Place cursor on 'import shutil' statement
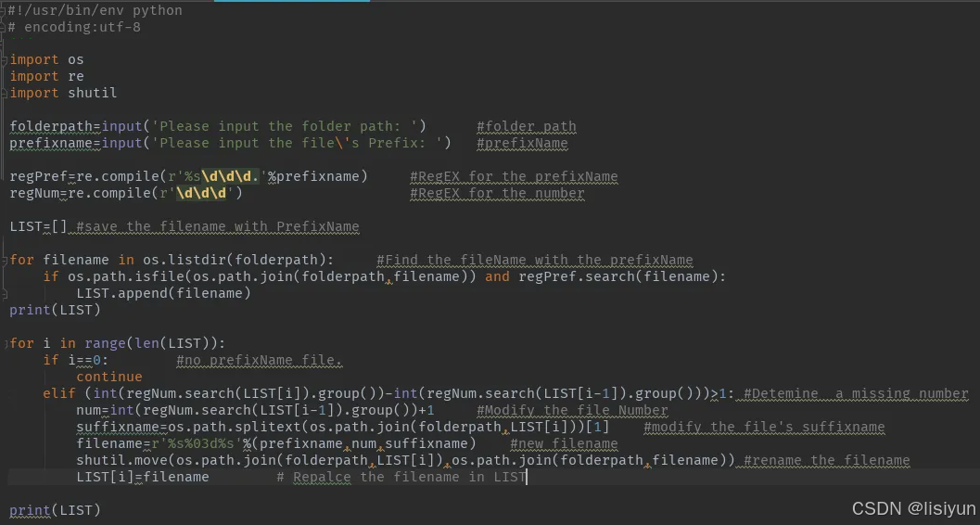980x525 pixels. tap(63, 93)
